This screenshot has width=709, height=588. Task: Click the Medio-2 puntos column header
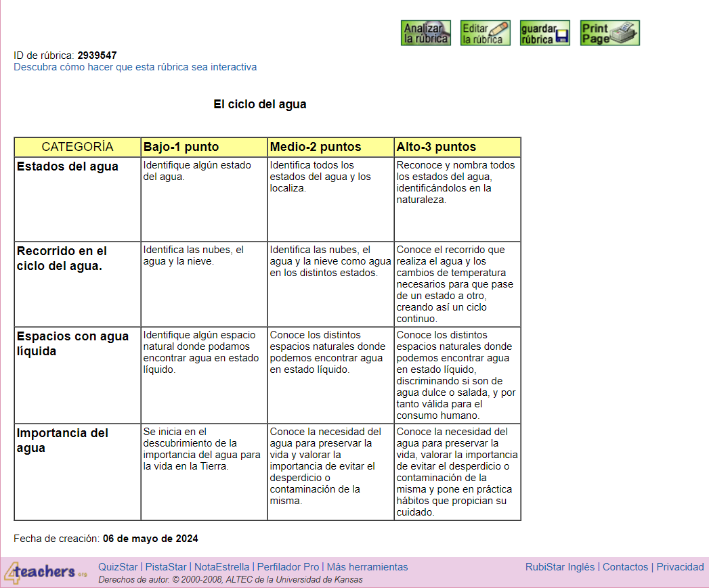(330, 147)
